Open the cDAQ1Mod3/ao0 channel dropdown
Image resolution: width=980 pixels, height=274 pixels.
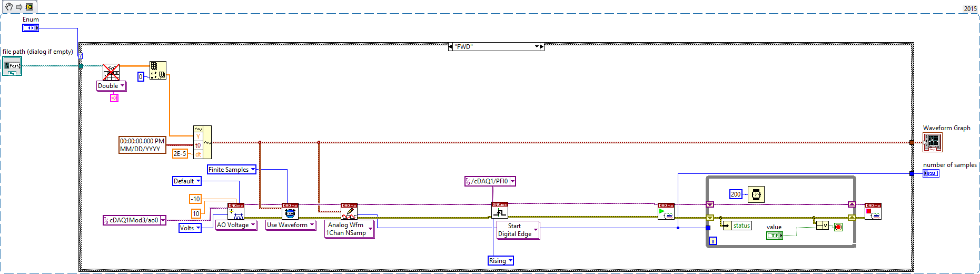point(163,220)
